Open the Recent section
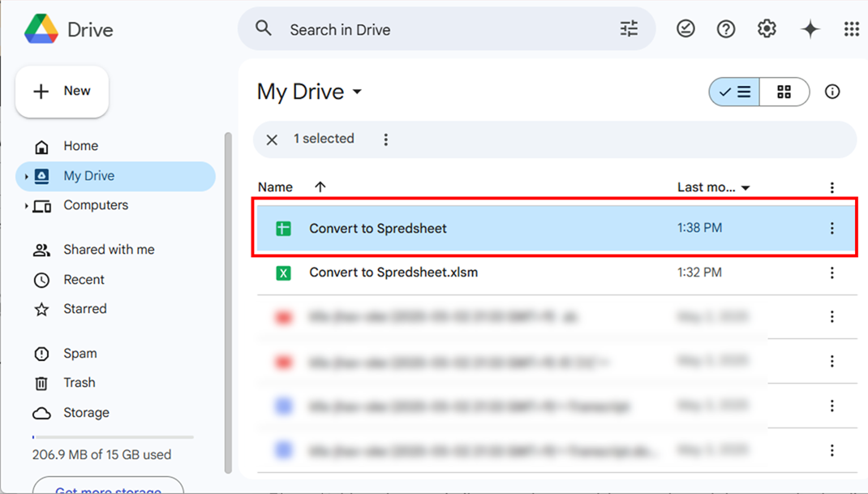Viewport: 868px width, 494px height. point(84,280)
